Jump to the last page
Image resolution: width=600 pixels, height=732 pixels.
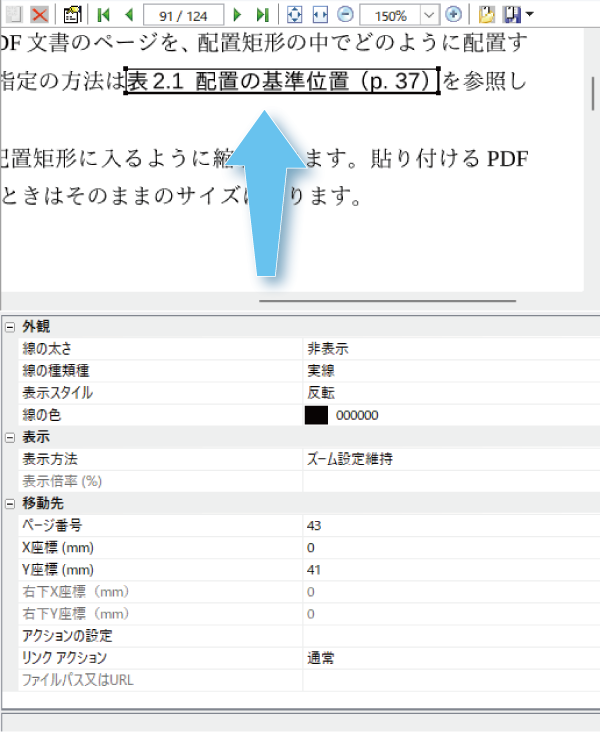coord(262,14)
